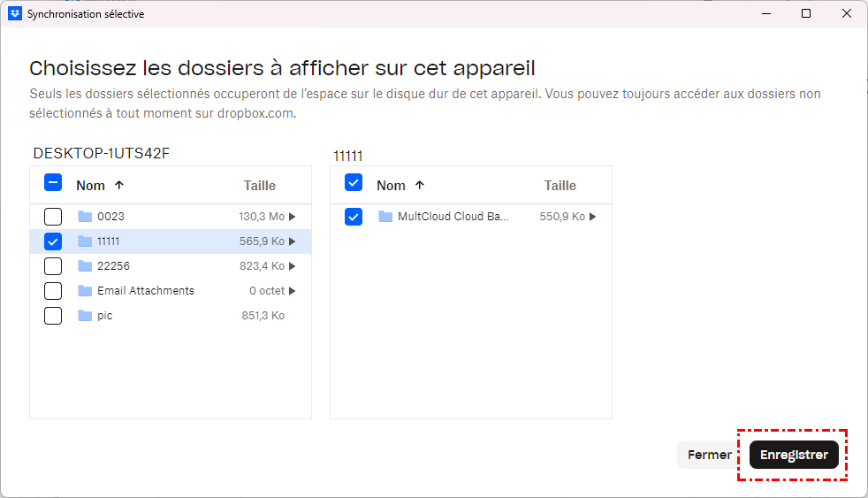The width and height of the screenshot is (868, 498).
Task: Click Taille column header in left list
Action: pos(260,186)
